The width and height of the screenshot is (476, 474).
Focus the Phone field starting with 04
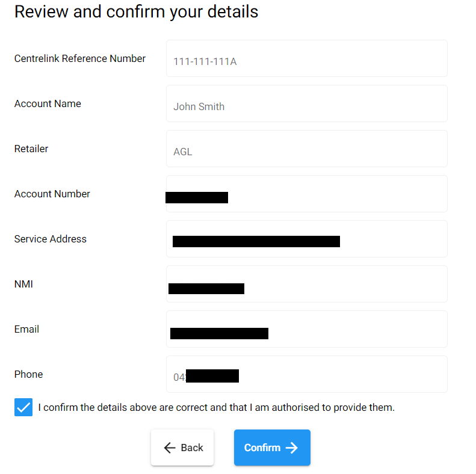click(x=307, y=374)
